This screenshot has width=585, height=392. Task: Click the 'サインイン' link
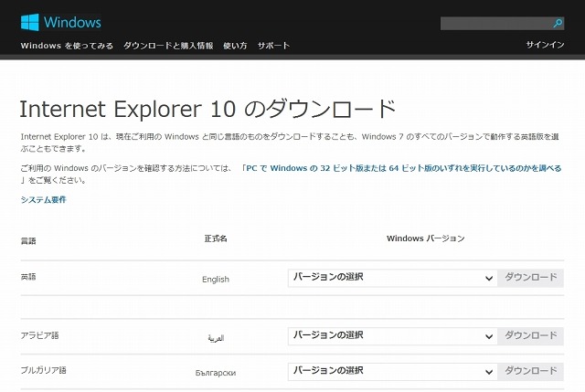545,45
